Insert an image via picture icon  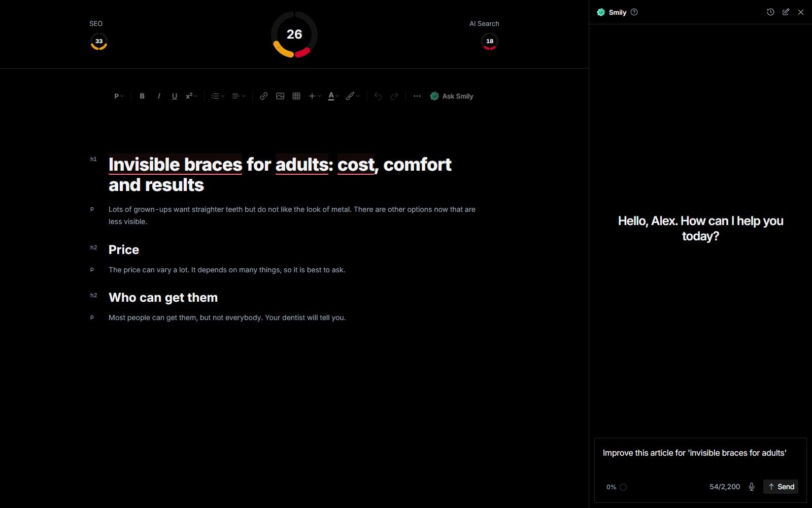coord(280,96)
